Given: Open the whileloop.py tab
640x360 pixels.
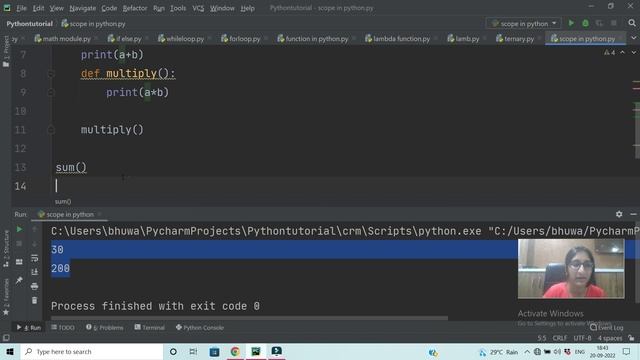Looking at the screenshot, I should [x=184, y=39].
